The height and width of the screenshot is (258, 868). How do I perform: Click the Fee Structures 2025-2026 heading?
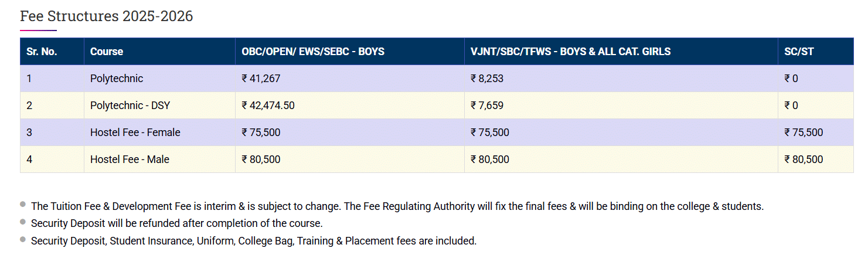coord(107,16)
